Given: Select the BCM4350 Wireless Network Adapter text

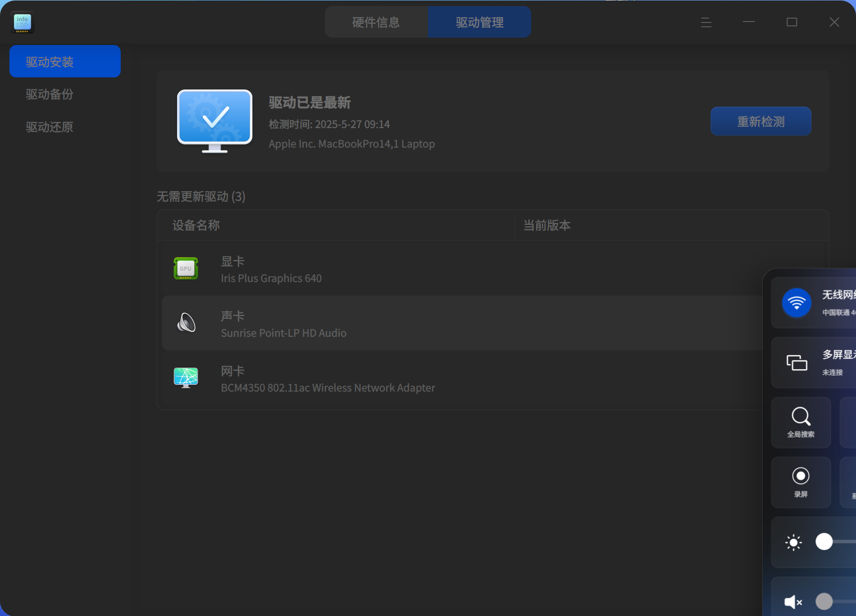Looking at the screenshot, I should 328,388.
